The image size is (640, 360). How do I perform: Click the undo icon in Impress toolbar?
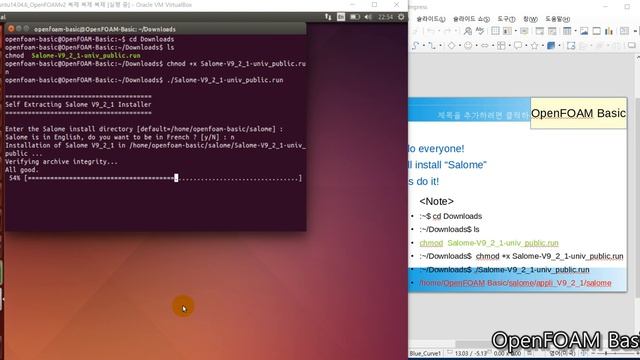[x=430, y=31]
